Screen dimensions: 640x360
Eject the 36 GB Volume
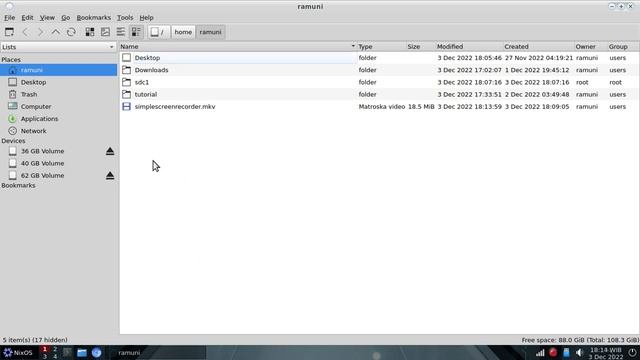pyautogui.click(x=110, y=151)
